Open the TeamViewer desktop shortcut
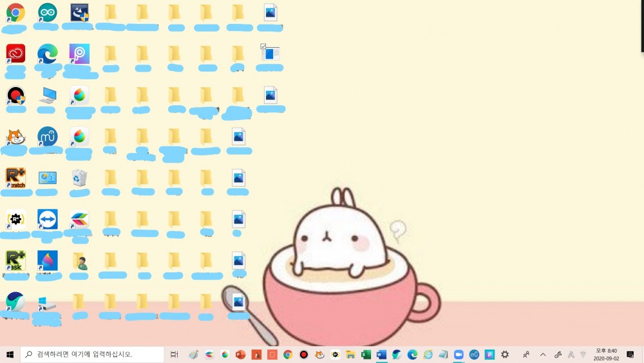 tap(47, 219)
